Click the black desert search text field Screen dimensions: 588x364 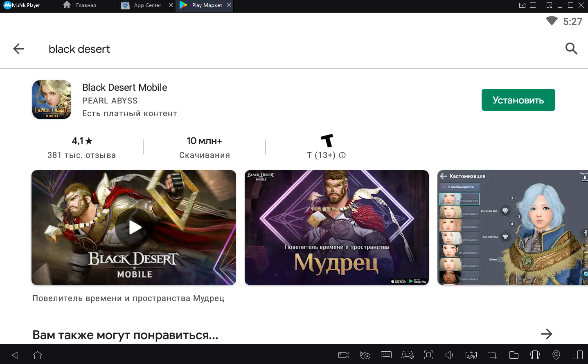tap(246, 49)
